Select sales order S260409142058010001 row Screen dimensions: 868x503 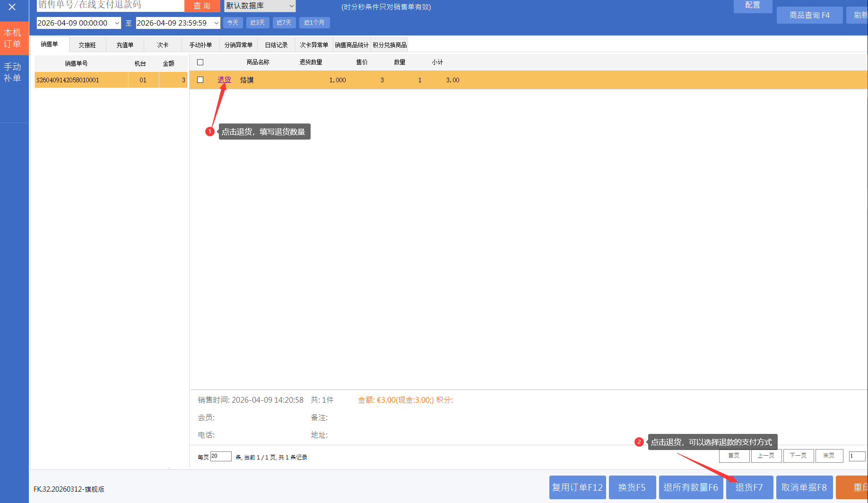pos(80,80)
